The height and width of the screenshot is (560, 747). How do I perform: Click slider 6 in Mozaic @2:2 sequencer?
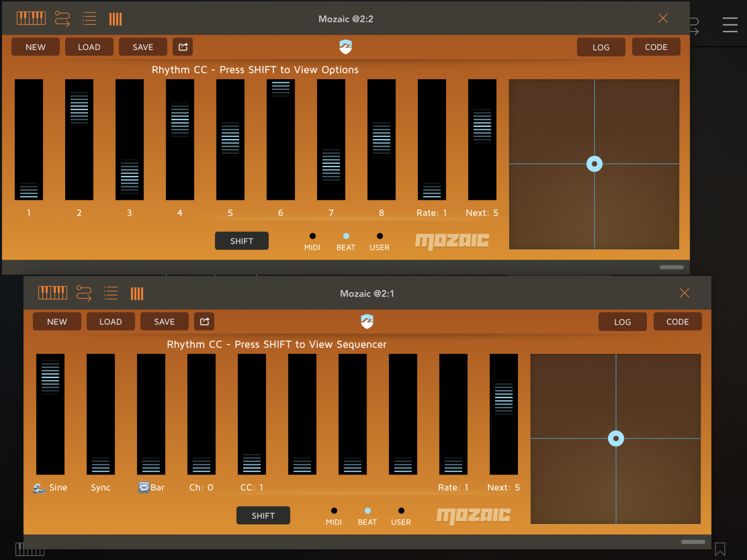[281, 140]
